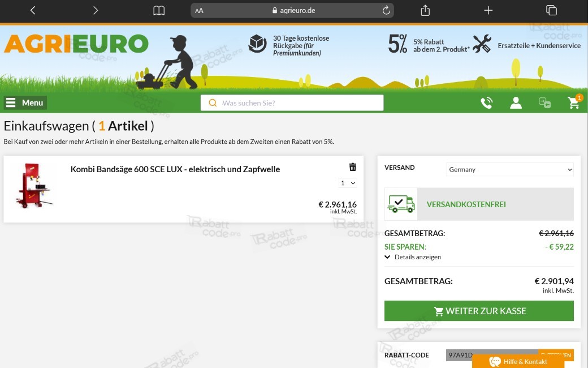Open the shopping cart icon

574,102
